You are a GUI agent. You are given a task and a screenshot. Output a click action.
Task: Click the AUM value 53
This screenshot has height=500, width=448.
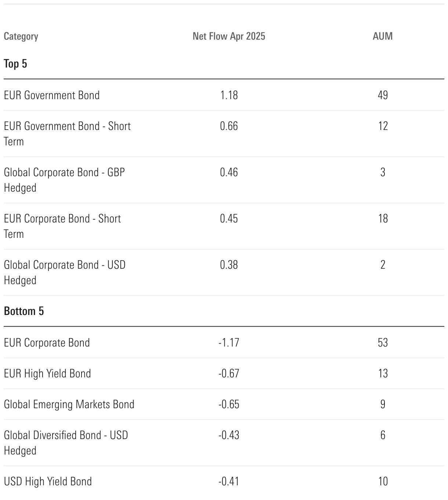click(x=383, y=343)
